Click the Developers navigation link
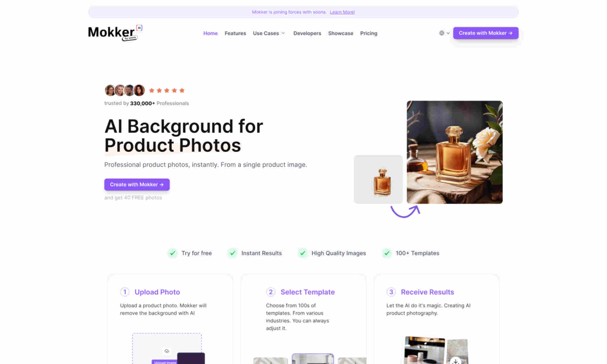The image size is (607, 364). 307,33
